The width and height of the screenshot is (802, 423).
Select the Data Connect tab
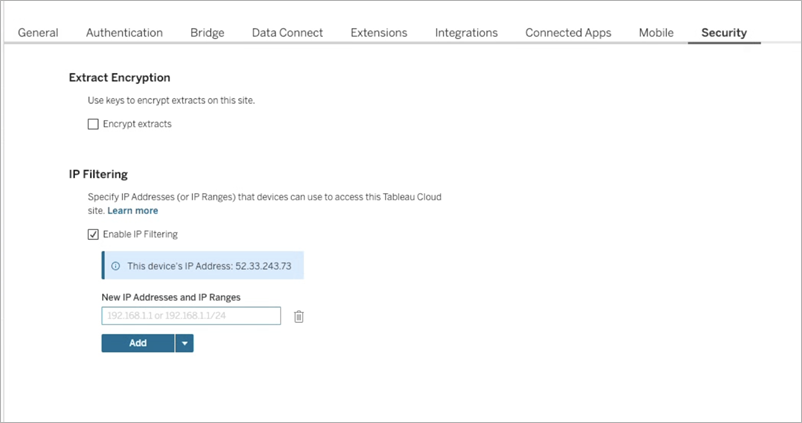tap(287, 33)
